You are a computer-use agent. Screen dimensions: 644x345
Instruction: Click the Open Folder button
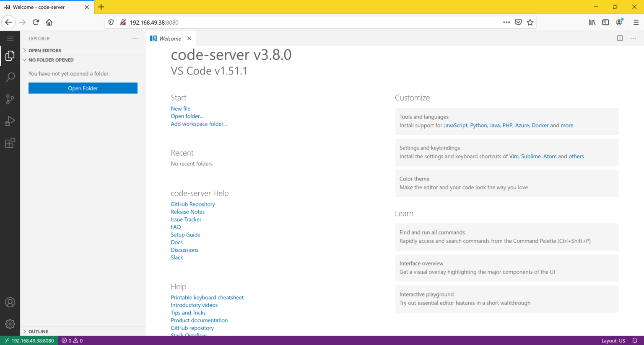(x=83, y=88)
